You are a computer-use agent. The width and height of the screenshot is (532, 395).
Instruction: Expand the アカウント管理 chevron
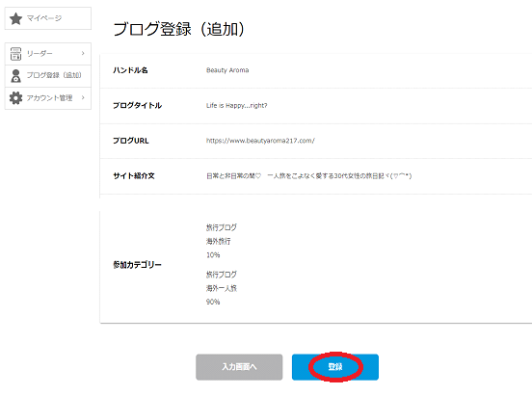pos(83,97)
